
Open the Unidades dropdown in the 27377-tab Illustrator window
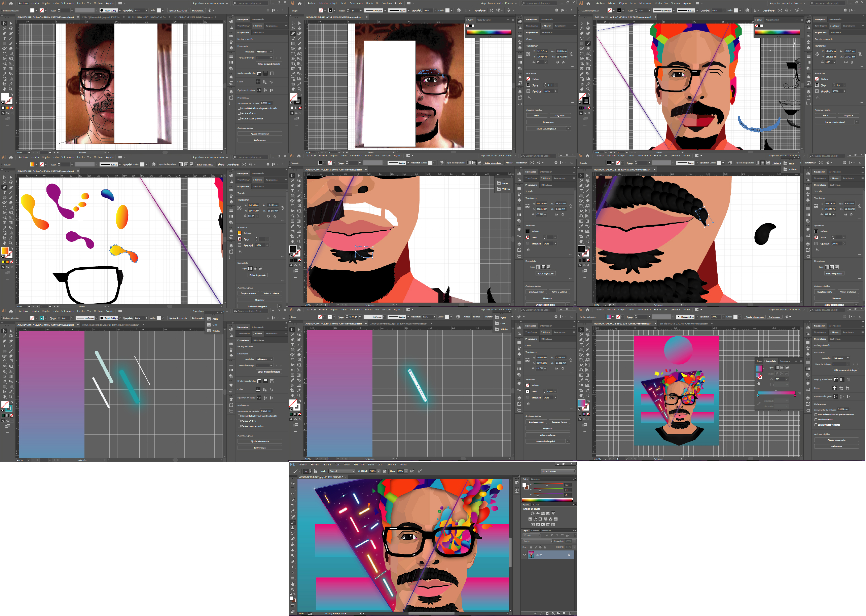(264, 51)
